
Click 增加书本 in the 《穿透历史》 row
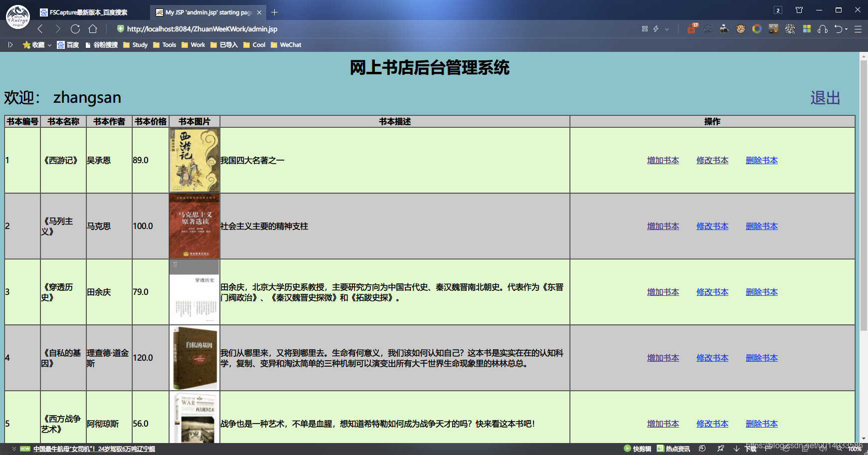[x=663, y=292]
